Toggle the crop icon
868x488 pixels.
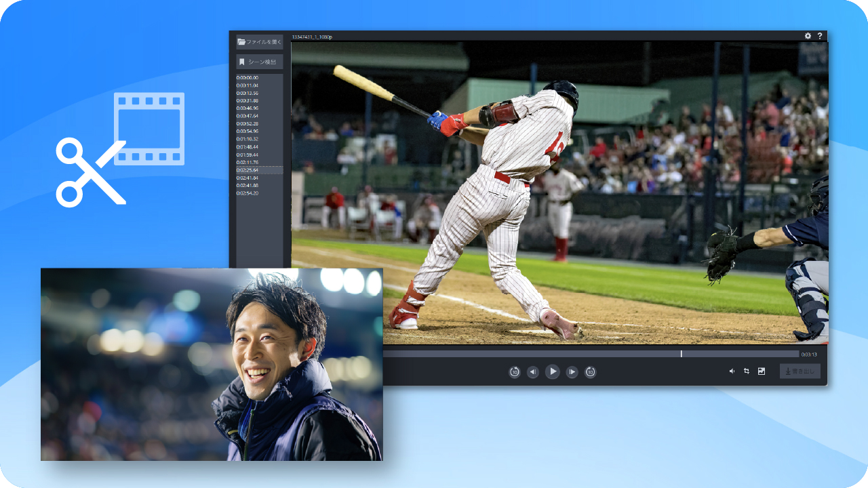point(747,371)
